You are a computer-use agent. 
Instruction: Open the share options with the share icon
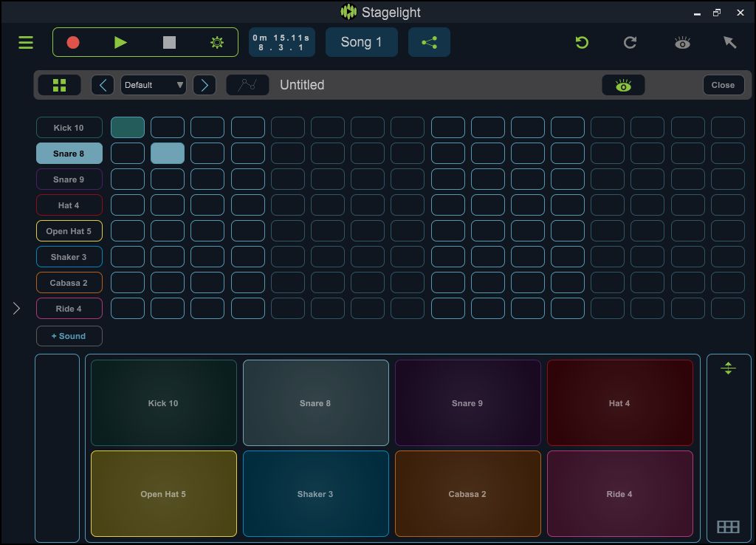429,42
